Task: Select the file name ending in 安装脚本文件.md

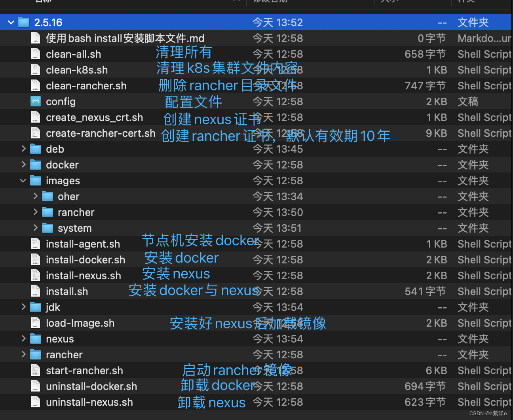Action: coord(125,38)
